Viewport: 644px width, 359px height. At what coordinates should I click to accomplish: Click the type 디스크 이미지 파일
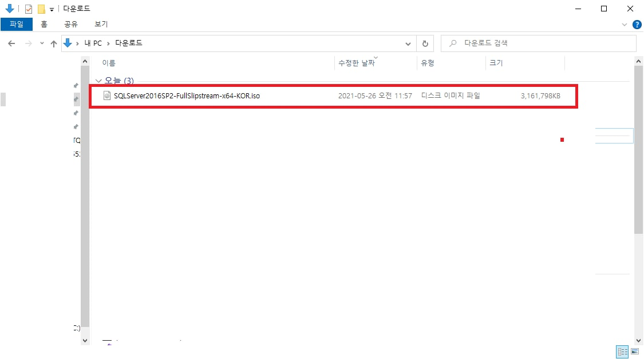(451, 95)
